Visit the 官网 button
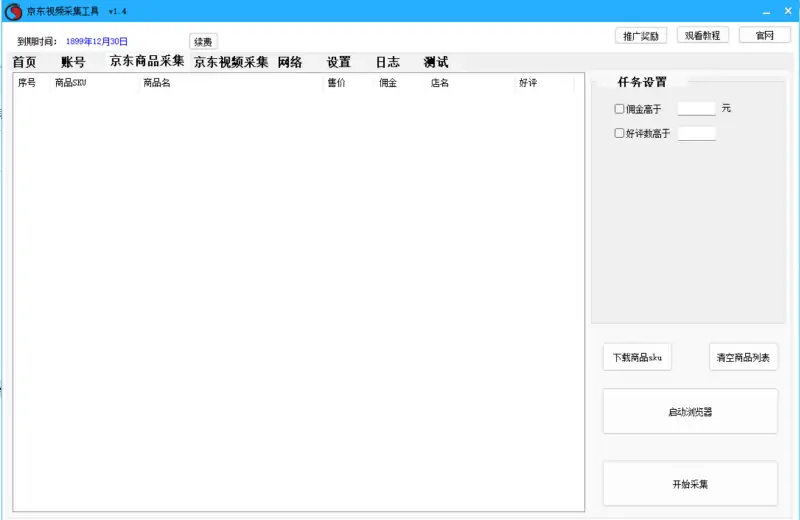The width and height of the screenshot is (800, 520). 764,36
